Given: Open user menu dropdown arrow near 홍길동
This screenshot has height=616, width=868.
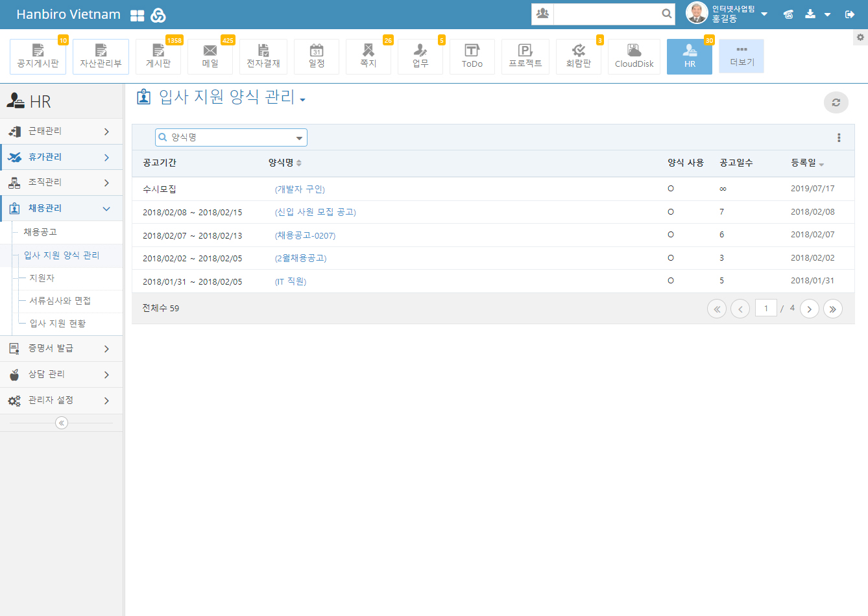Looking at the screenshot, I should click(764, 14).
